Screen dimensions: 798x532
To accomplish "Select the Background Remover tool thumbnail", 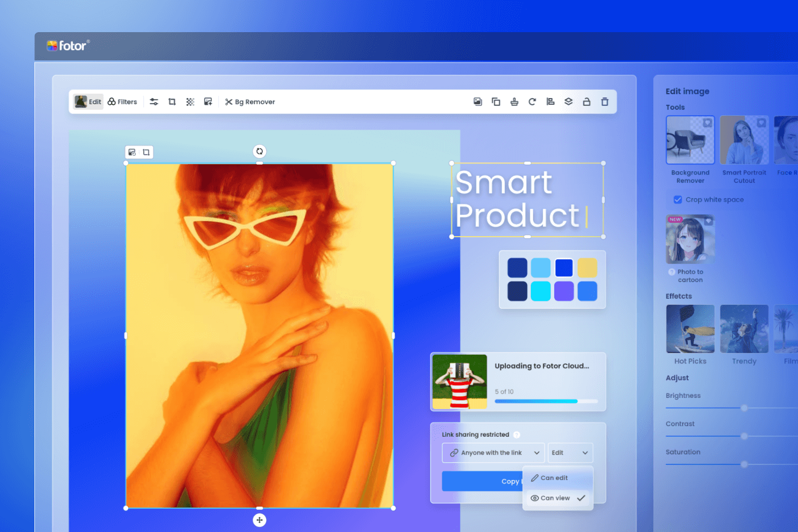I will (690, 140).
